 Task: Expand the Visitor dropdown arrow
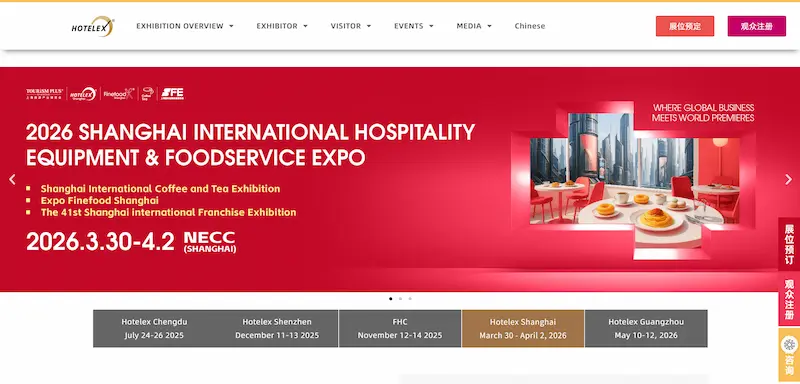pos(369,26)
